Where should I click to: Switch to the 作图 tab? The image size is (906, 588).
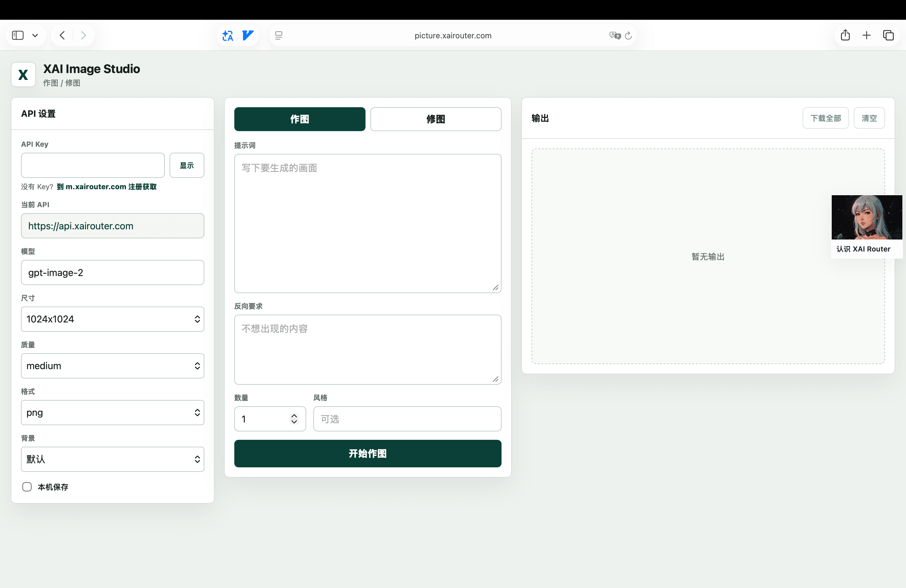pos(300,119)
